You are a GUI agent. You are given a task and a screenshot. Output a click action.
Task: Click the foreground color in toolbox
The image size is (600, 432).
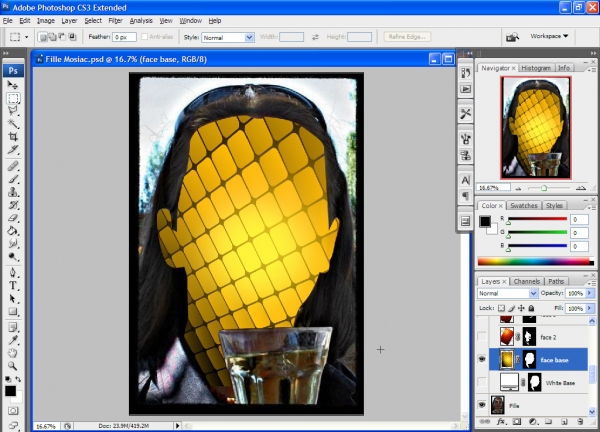[x=10, y=391]
